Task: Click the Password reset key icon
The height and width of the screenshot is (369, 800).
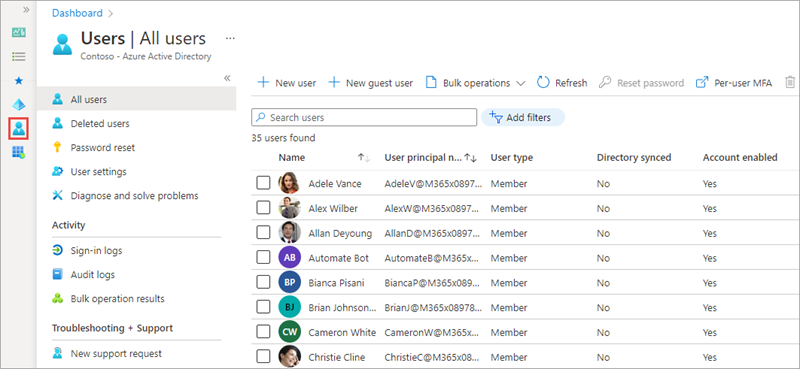Action: [58, 147]
